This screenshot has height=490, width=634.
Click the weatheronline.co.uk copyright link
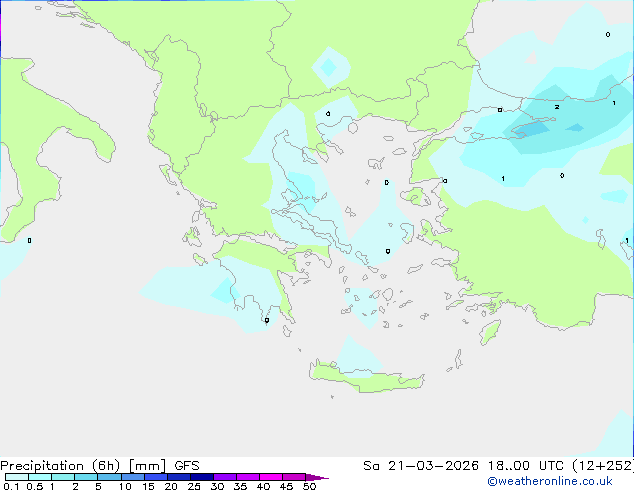pos(549,481)
